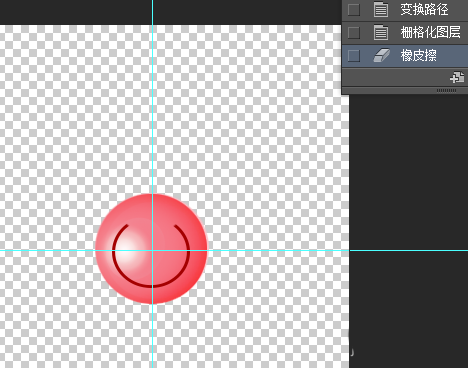
Task: Click the document icon for 栅格化图层
Action: pos(381,32)
